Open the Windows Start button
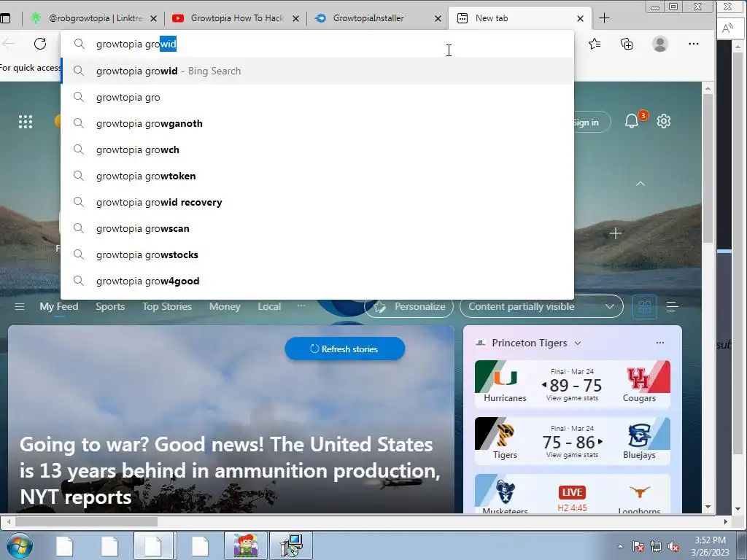 click(19, 545)
